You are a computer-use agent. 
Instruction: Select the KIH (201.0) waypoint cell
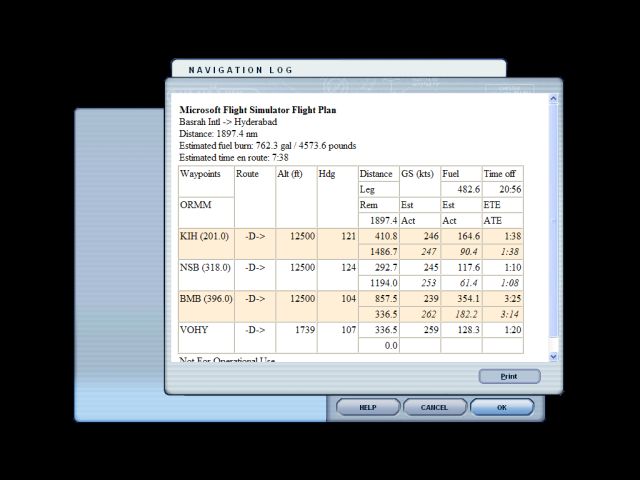(205, 236)
